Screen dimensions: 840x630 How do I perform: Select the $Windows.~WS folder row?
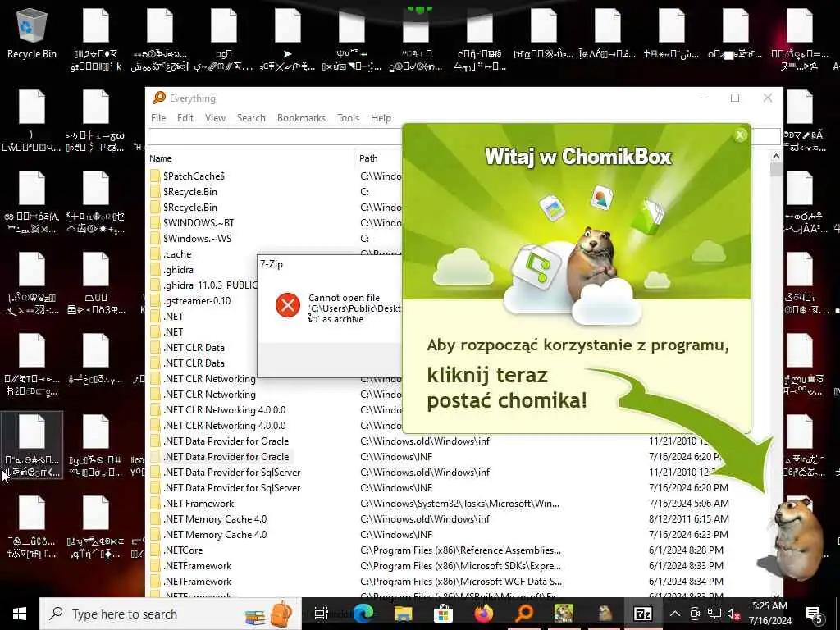(197, 239)
